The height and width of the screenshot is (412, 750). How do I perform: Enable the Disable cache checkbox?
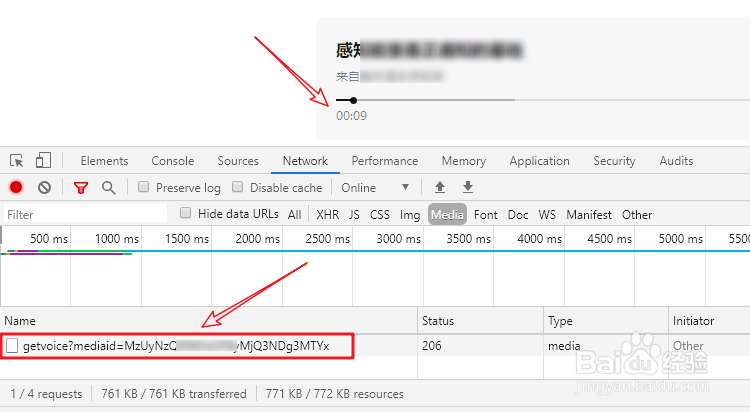237,187
